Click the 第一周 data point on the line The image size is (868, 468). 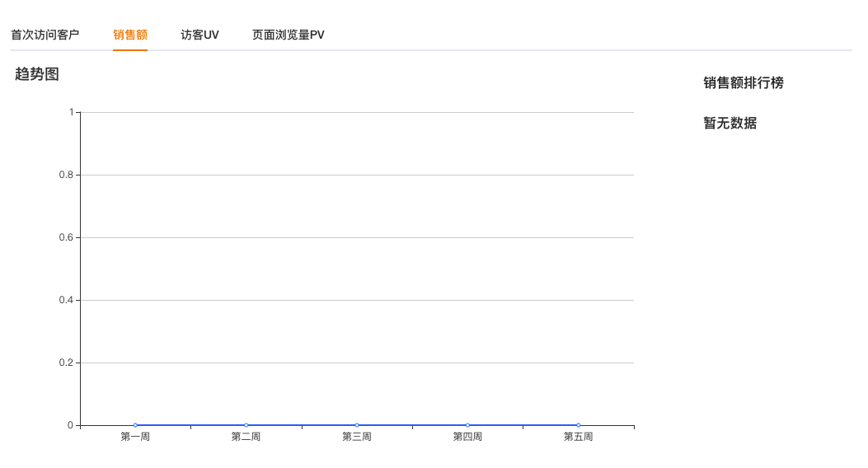135,425
